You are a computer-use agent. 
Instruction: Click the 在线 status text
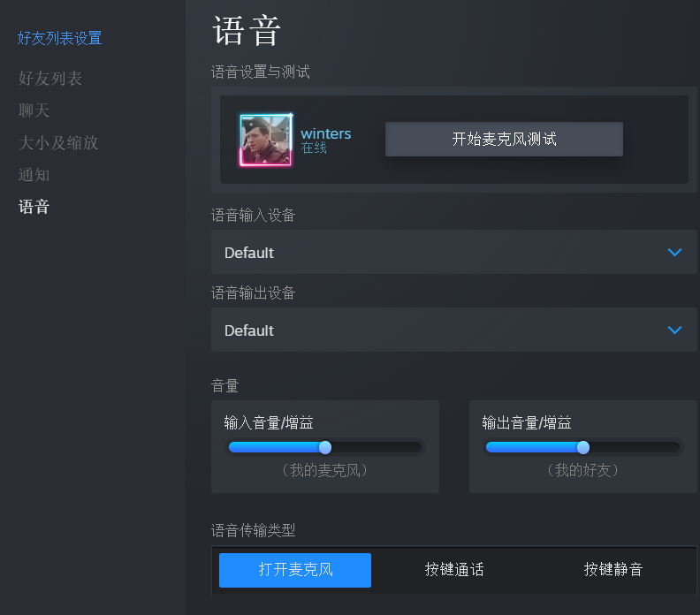[x=314, y=148]
